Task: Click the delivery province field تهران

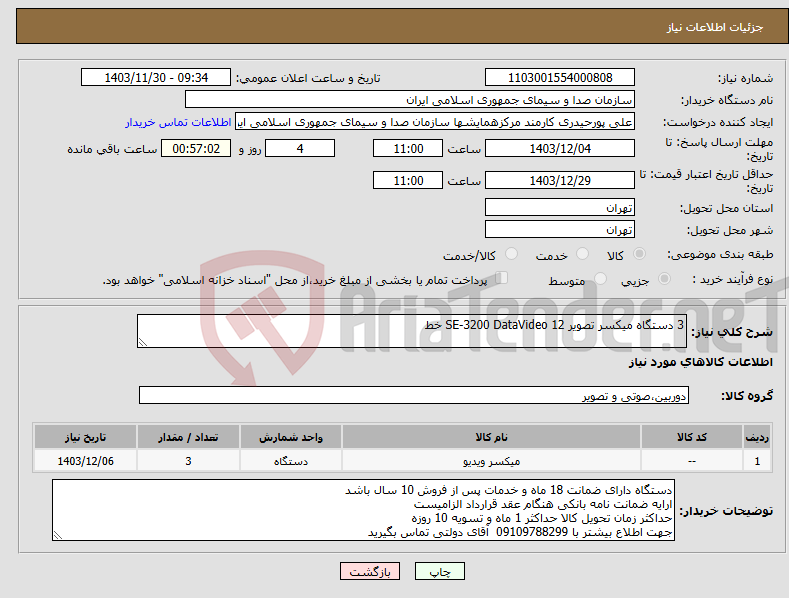Action: pos(560,207)
